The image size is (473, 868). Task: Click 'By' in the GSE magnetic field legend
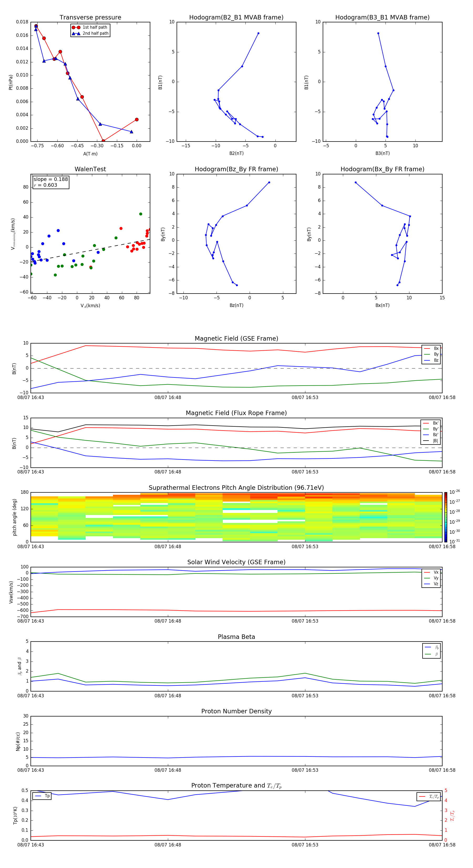pos(431,354)
